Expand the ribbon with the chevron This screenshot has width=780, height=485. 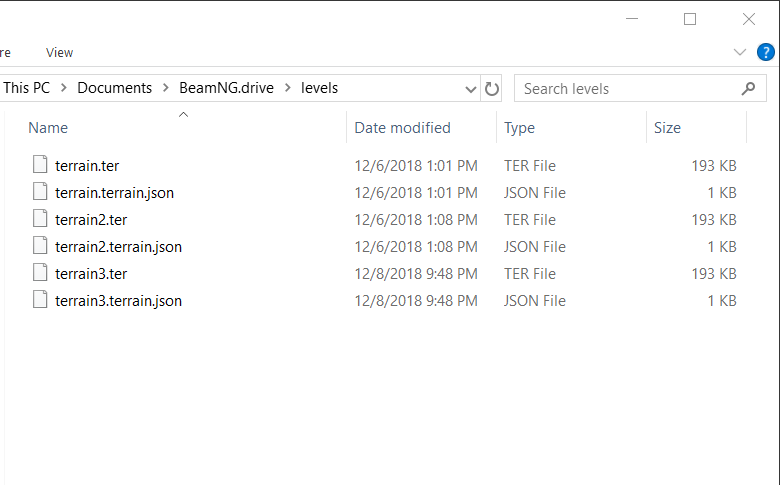[740, 52]
